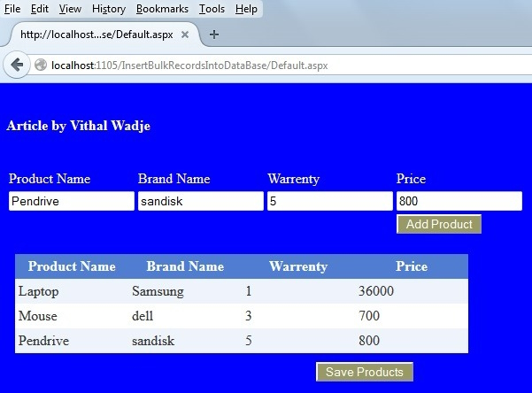Open the Bookmarks menu
This screenshot has height=393, width=532.
click(162, 9)
